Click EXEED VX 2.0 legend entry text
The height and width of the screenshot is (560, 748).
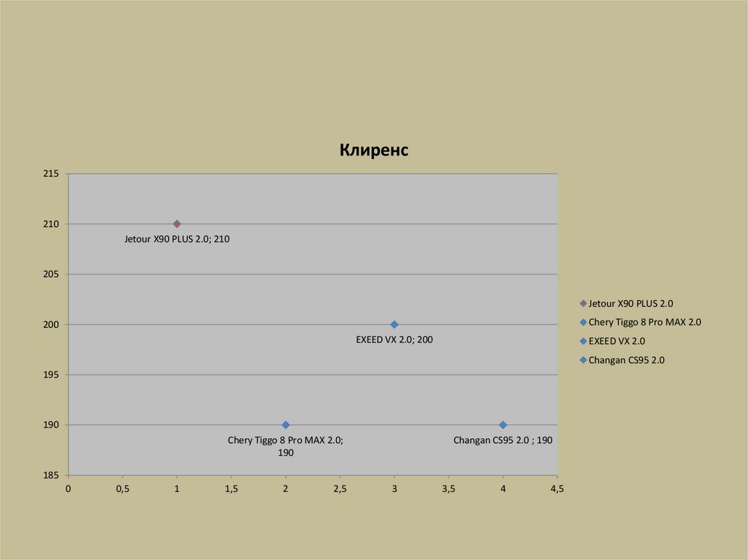coord(617,341)
